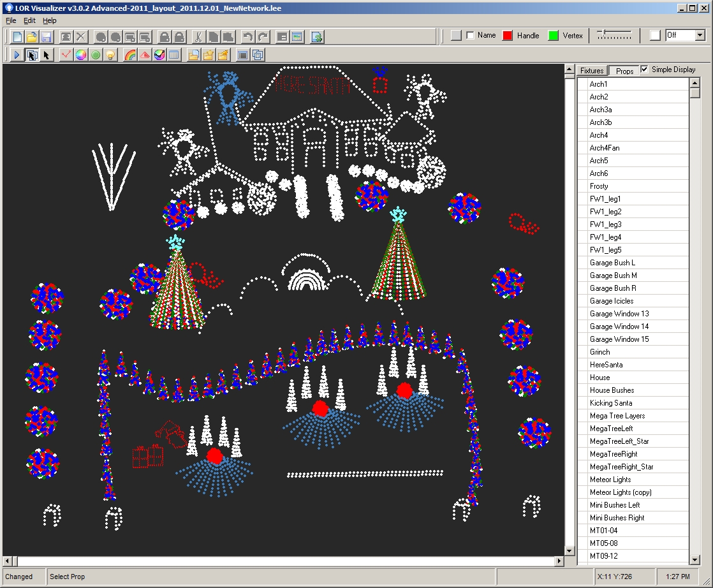The height and width of the screenshot is (588, 713).
Task: Click the light bulb icon
Action: point(110,55)
